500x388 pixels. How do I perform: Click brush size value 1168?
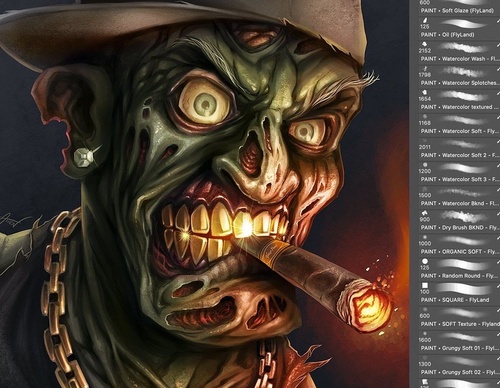pyautogui.click(x=425, y=123)
